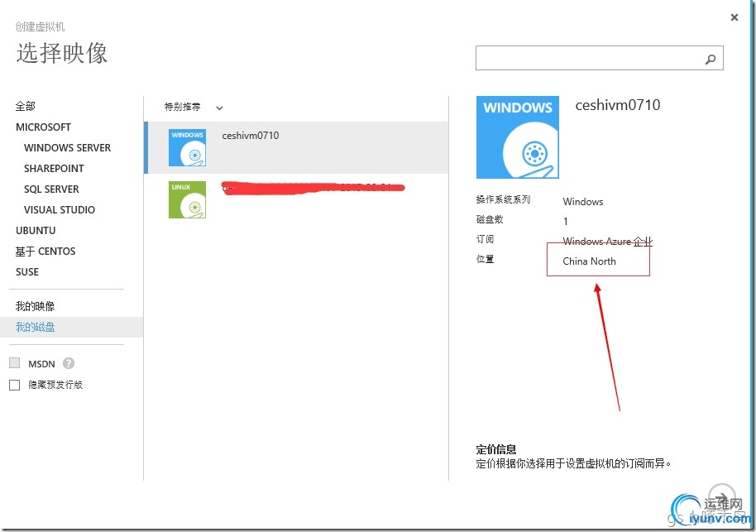Click the search magnifier icon

(711, 59)
